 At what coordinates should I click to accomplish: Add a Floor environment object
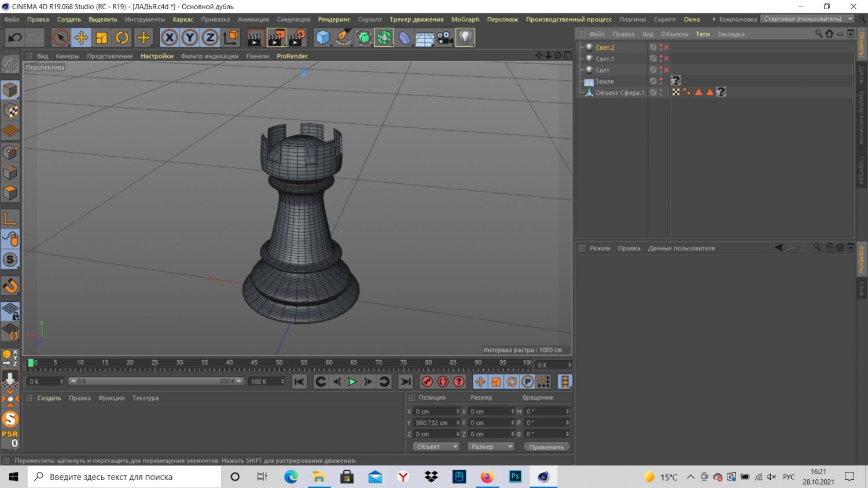(425, 38)
